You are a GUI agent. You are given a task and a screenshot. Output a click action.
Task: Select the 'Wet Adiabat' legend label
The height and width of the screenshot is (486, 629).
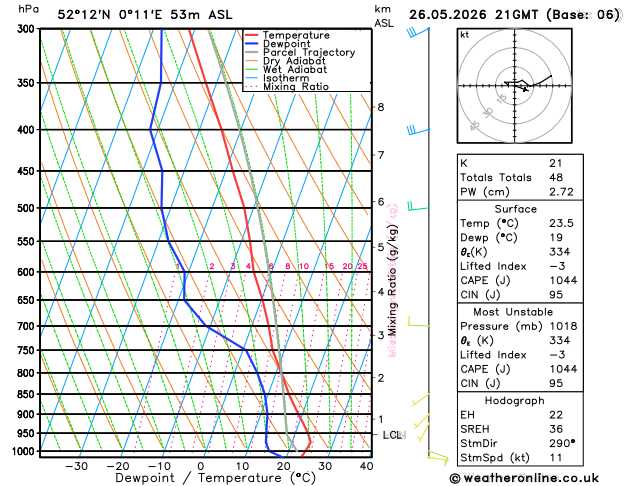click(295, 69)
